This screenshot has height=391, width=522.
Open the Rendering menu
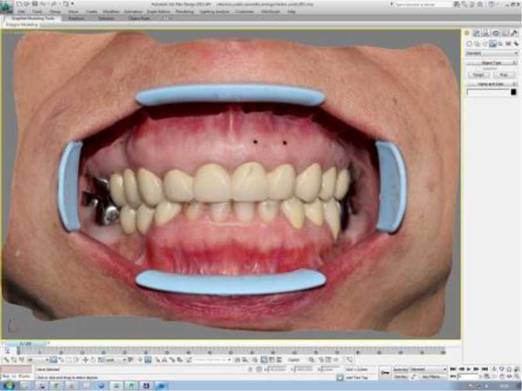pos(184,12)
